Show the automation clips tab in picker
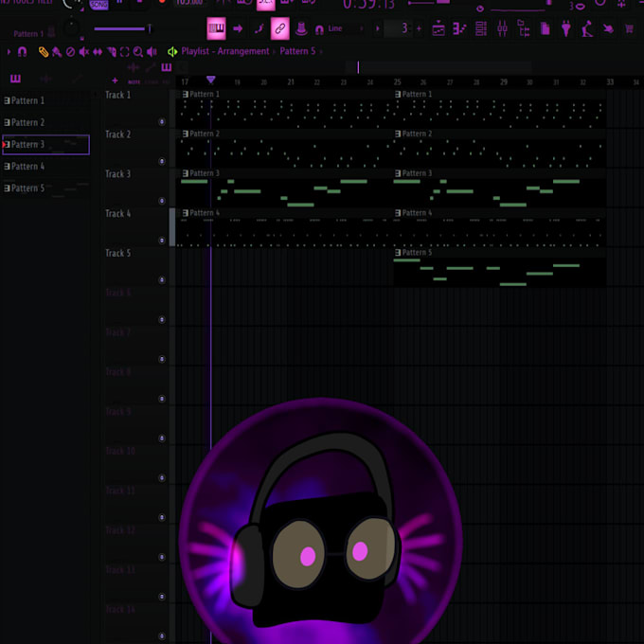The image size is (644, 644). coord(77,79)
